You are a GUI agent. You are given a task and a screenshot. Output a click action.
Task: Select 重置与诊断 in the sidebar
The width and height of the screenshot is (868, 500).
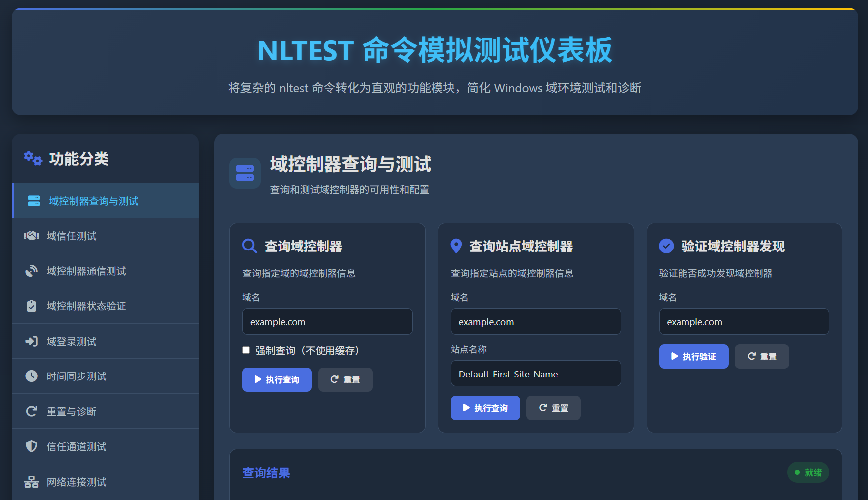point(106,411)
